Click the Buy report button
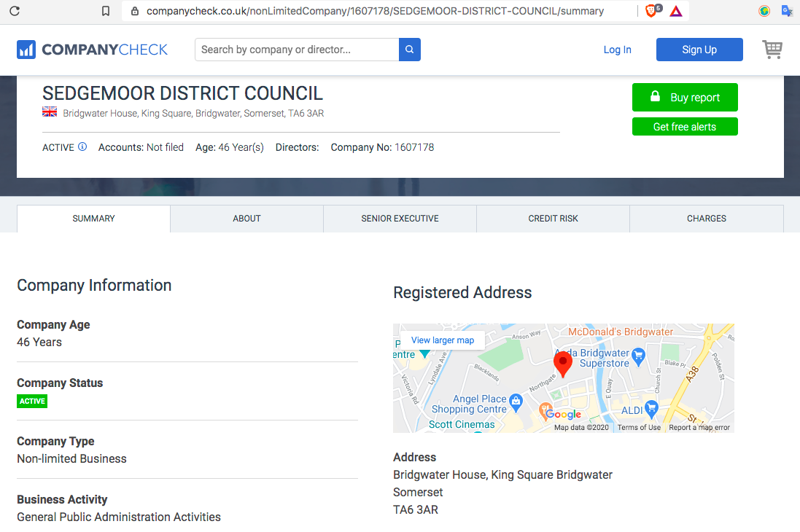Image resolution: width=800 pixels, height=532 pixels. tap(685, 98)
